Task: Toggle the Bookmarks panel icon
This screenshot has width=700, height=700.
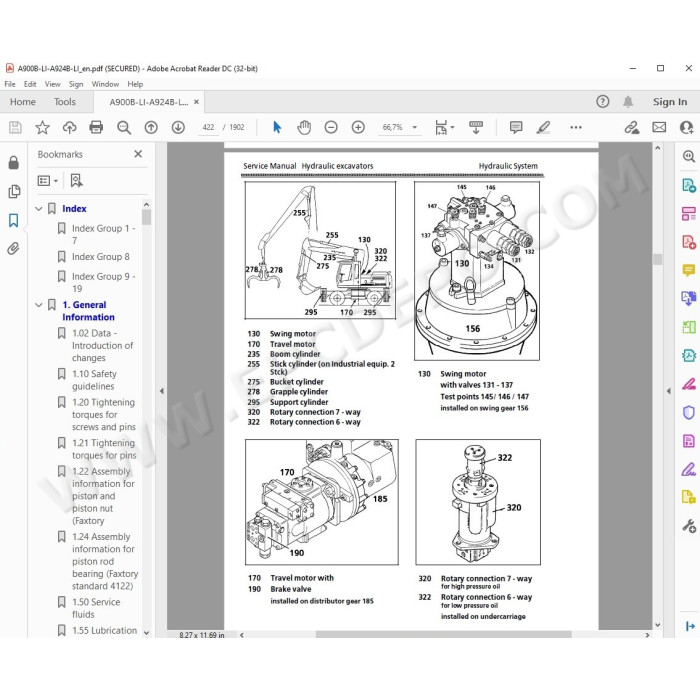Action: point(14,220)
